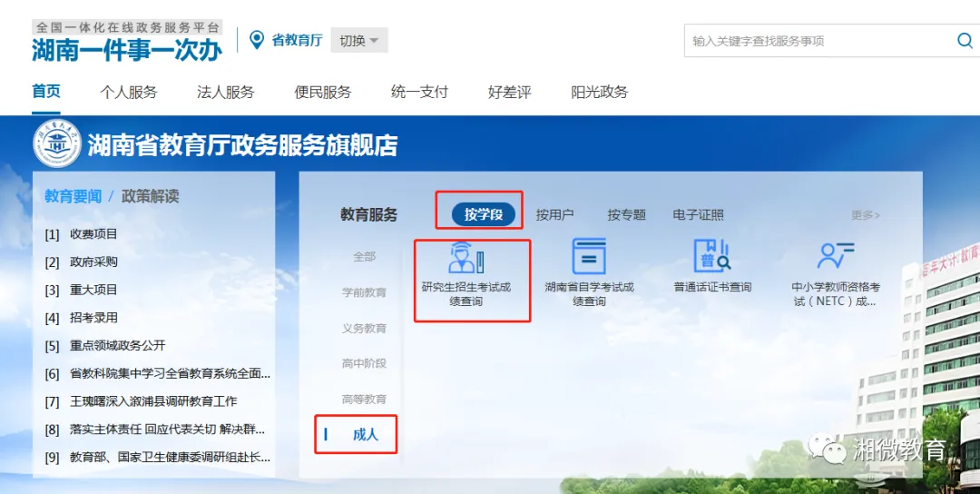This screenshot has width=980, height=494.
Task: Select 高等教育 in stage sidebar
Action: pyautogui.click(x=365, y=399)
